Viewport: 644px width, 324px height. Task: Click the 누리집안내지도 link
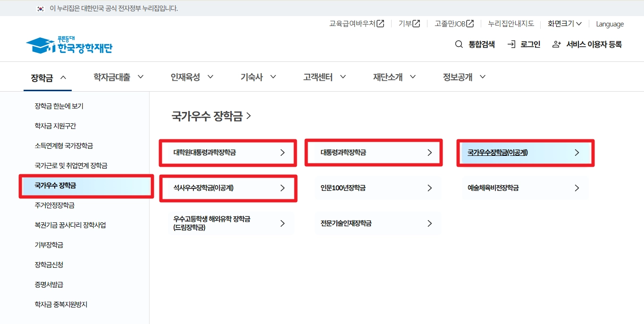pos(510,23)
